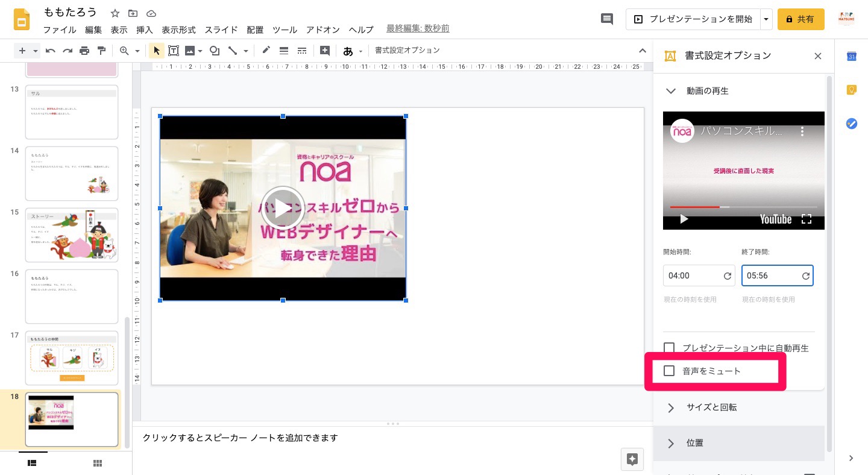Screen dimensions: 868x475
Task: Select the paint format tool
Action: point(101,51)
